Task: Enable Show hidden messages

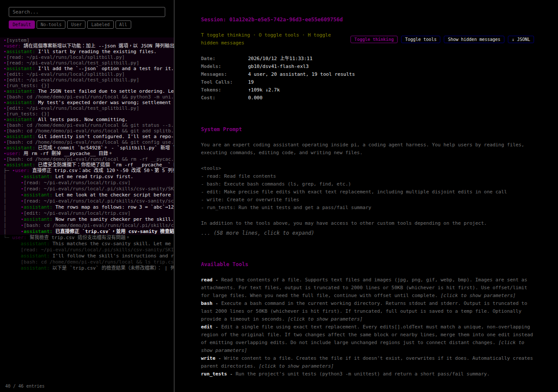Action: (474, 39)
